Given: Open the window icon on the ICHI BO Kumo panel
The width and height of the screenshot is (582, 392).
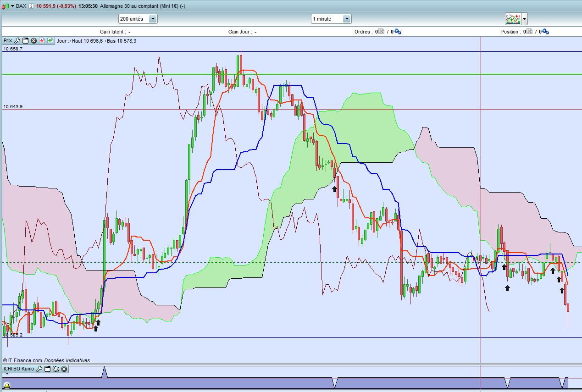Looking at the screenshot, I should (x=47, y=369).
